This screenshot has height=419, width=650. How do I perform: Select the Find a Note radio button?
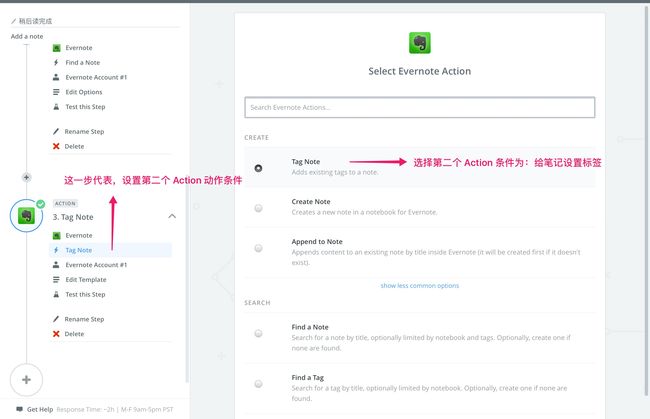[x=258, y=333]
